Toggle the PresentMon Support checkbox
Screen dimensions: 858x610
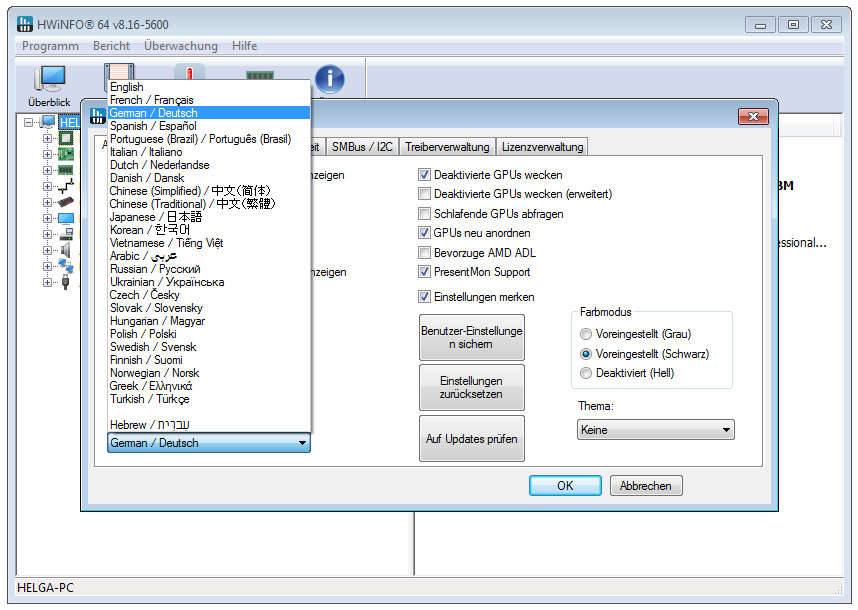(x=424, y=272)
